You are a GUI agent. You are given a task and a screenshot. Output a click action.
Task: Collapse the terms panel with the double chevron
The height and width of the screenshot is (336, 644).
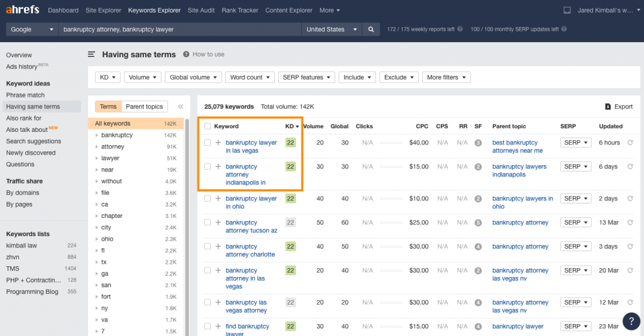pos(180,107)
